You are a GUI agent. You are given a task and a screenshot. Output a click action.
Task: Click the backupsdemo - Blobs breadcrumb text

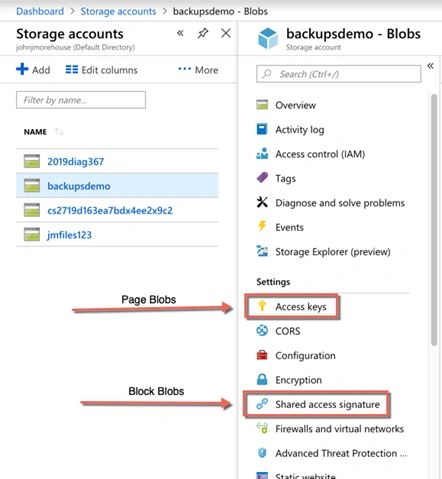click(x=220, y=11)
